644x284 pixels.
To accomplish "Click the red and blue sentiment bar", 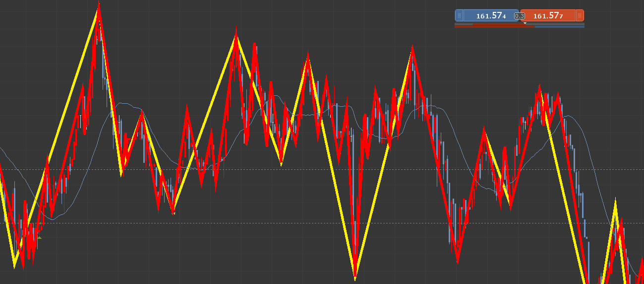I will (x=520, y=27).
